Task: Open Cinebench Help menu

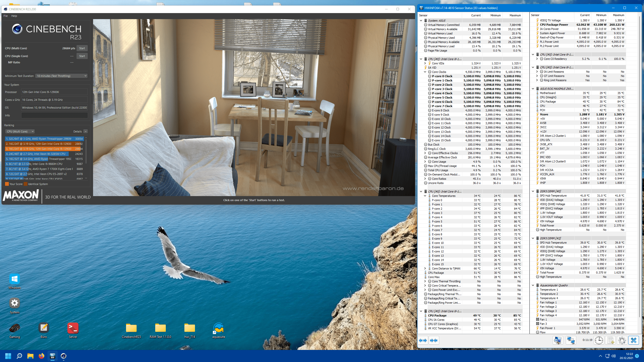Action: tap(14, 16)
